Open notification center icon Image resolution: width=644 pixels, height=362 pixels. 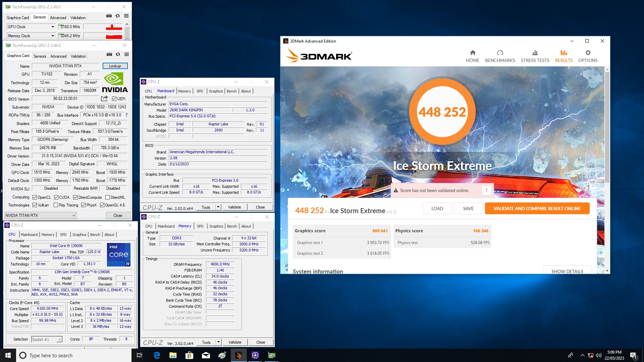(634, 355)
